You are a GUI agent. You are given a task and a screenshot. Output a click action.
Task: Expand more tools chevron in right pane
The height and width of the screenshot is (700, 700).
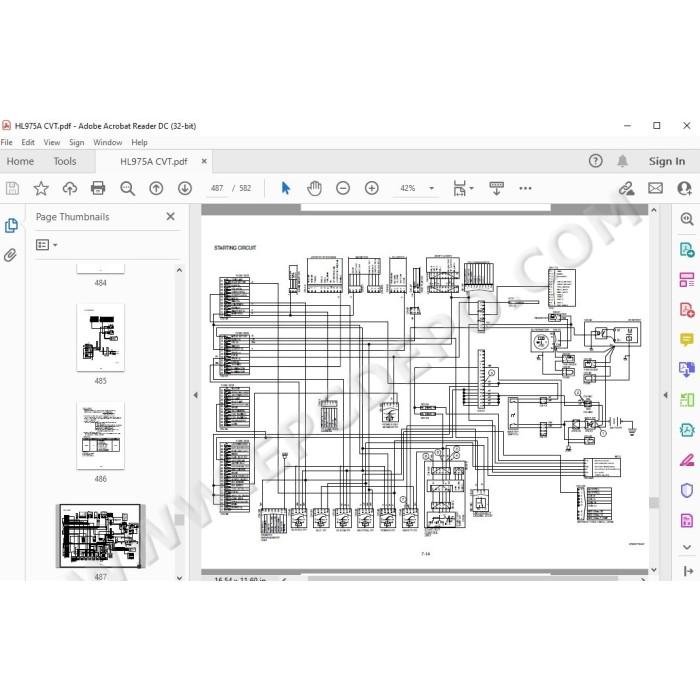(x=687, y=547)
